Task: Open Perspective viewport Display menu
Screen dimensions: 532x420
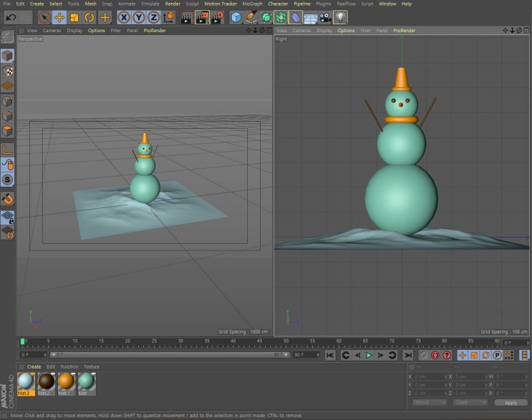Action: [x=74, y=31]
